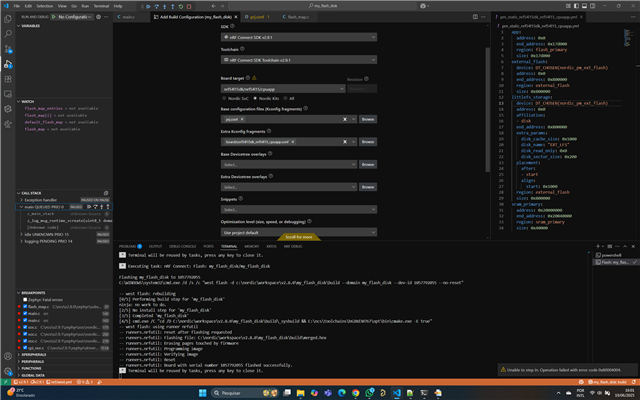Switch to the flash_map.c editor tab
This screenshot has width=640, height=400.
298,17
